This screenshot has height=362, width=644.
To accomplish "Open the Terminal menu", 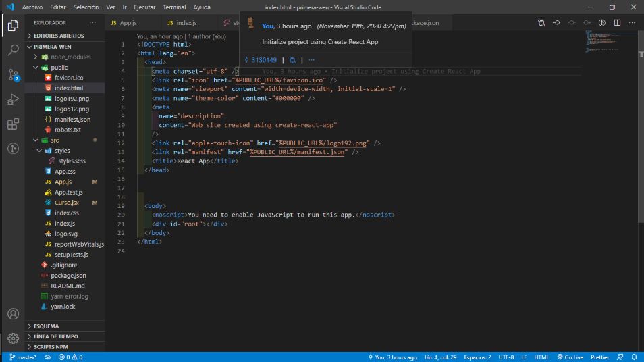I will pos(174,7).
